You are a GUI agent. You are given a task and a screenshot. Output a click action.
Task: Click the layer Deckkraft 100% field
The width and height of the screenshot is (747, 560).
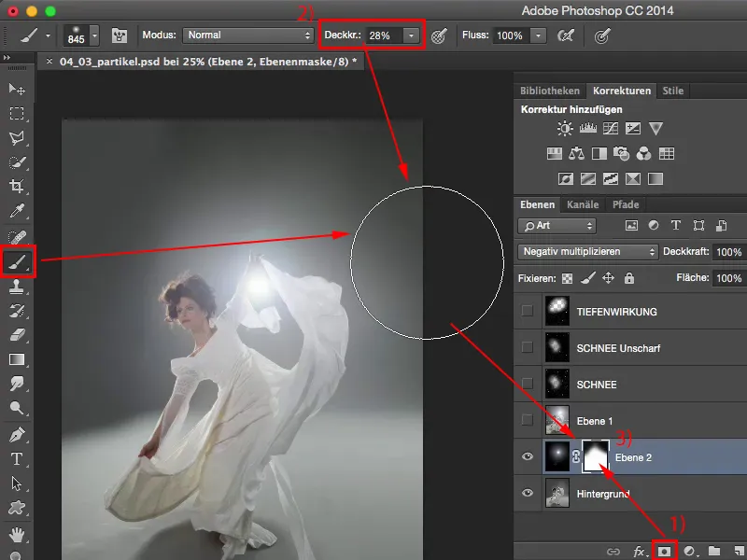(x=729, y=252)
